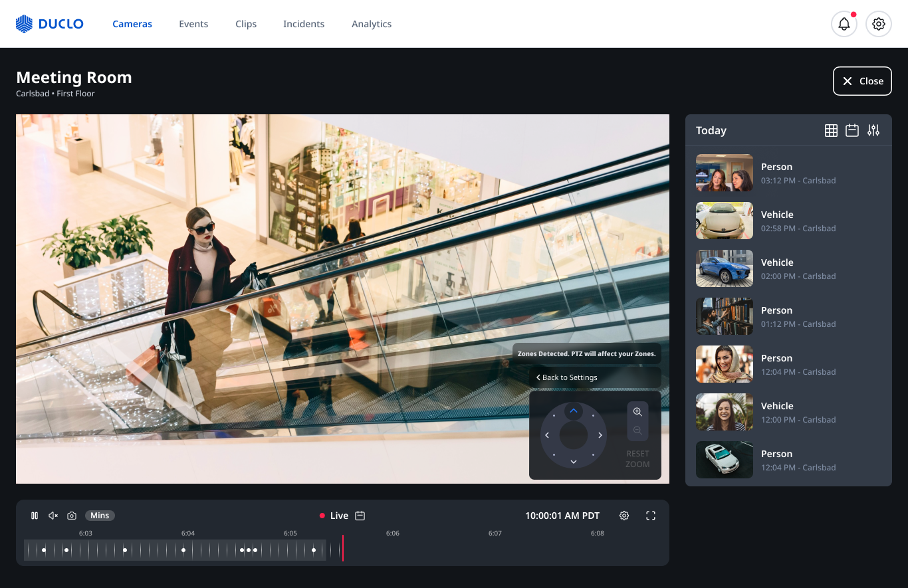Screen dimensions: 908x588
Task: Open the Vehicle event at 02:00 PM
Action: click(x=788, y=268)
